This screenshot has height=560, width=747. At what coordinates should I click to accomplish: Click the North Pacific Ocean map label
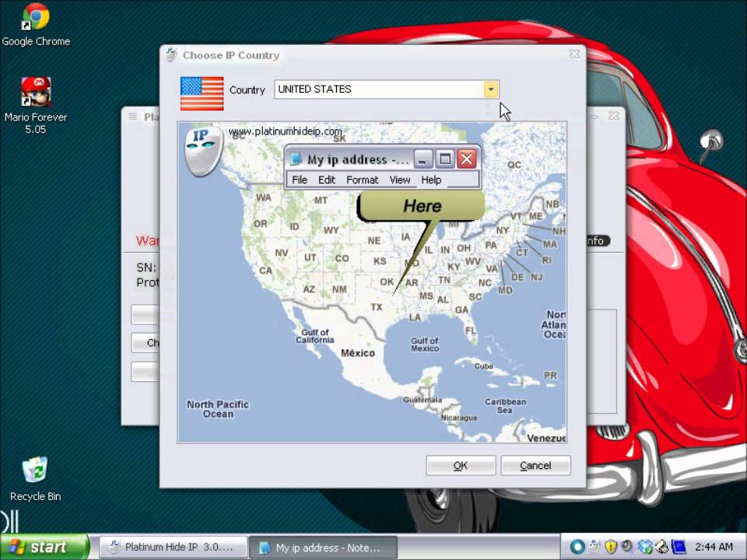pos(218,409)
